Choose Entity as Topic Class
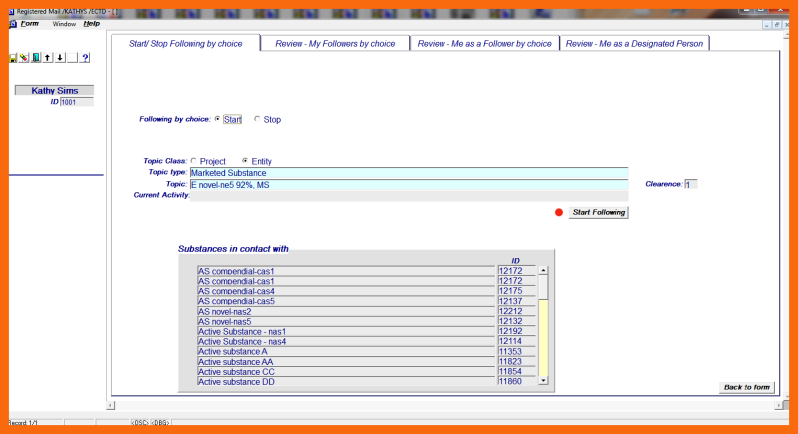This screenshot has width=798, height=434. (x=245, y=161)
